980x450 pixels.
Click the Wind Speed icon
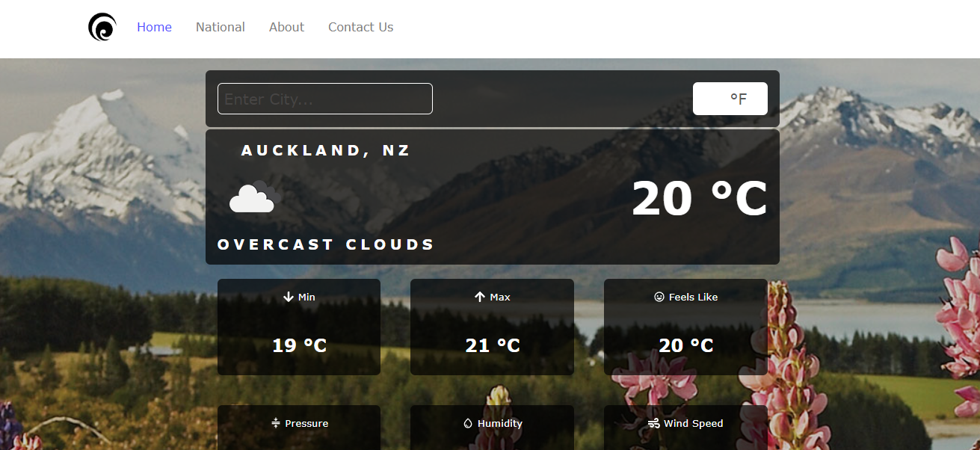654,423
